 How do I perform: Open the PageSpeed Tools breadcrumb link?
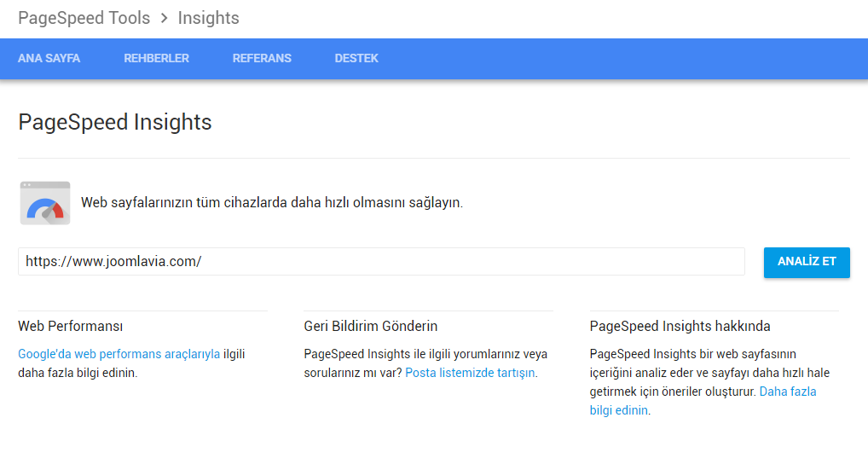(x=84, y=18)
